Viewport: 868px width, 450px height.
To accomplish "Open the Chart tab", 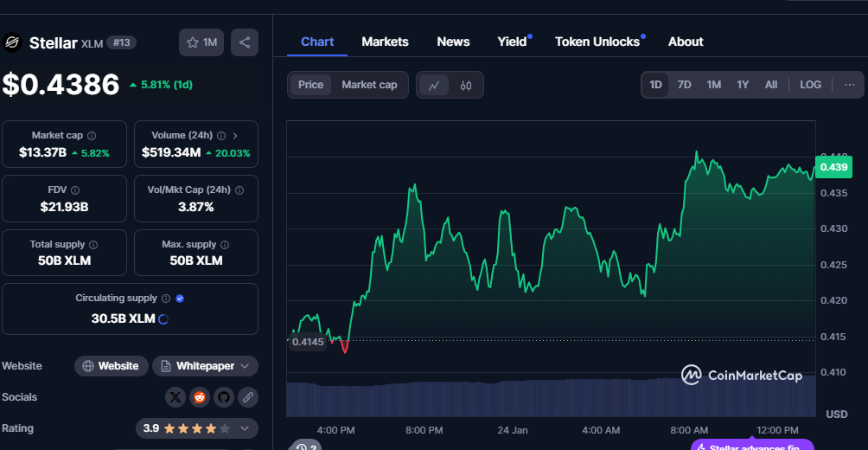I will [317, 42].
